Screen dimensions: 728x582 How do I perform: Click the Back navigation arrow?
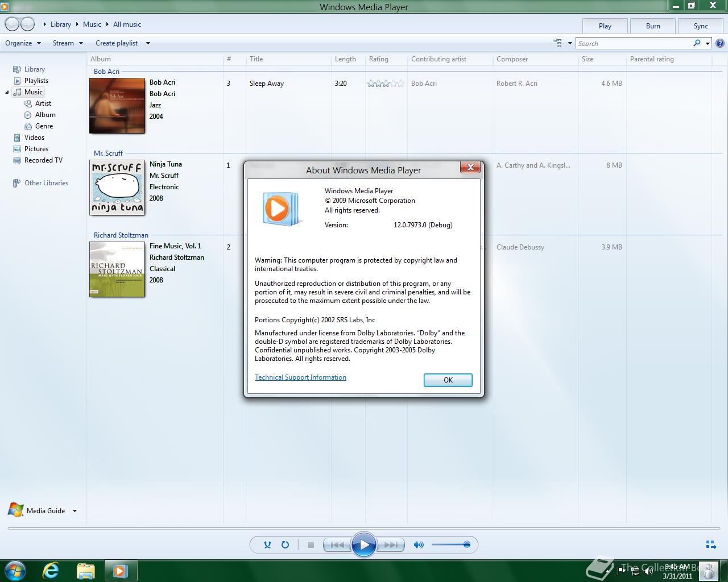[x=12, y=24]
